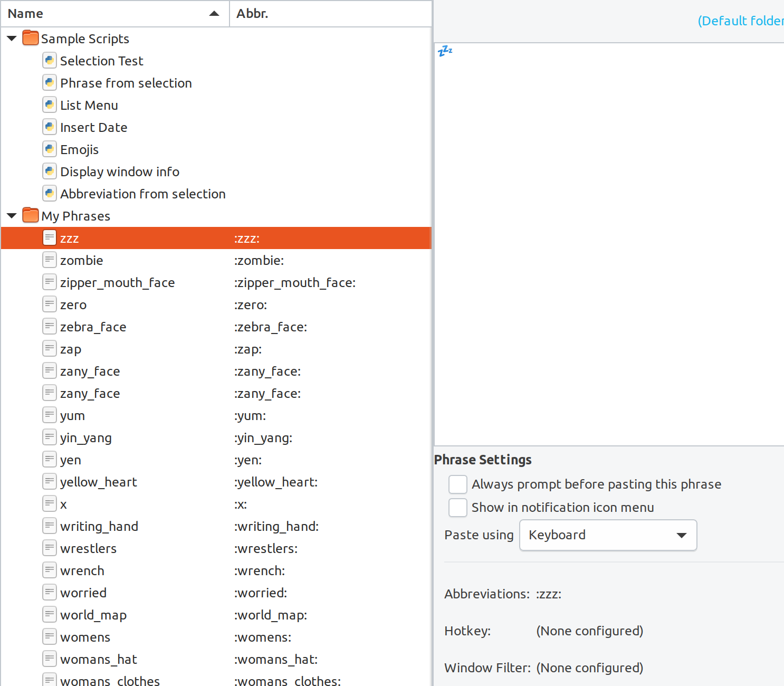Open the Insert Date script icon

49,127
